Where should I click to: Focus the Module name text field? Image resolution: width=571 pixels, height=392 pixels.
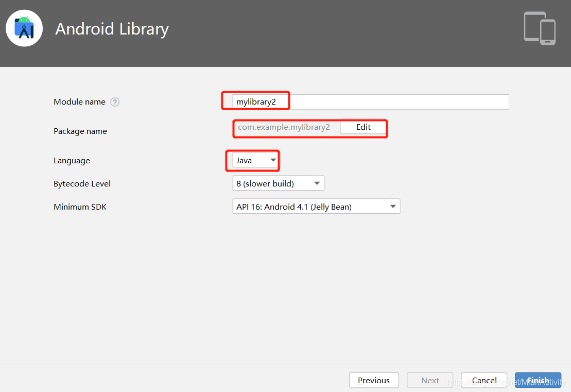pyautogui.click(x=370, y=101)
